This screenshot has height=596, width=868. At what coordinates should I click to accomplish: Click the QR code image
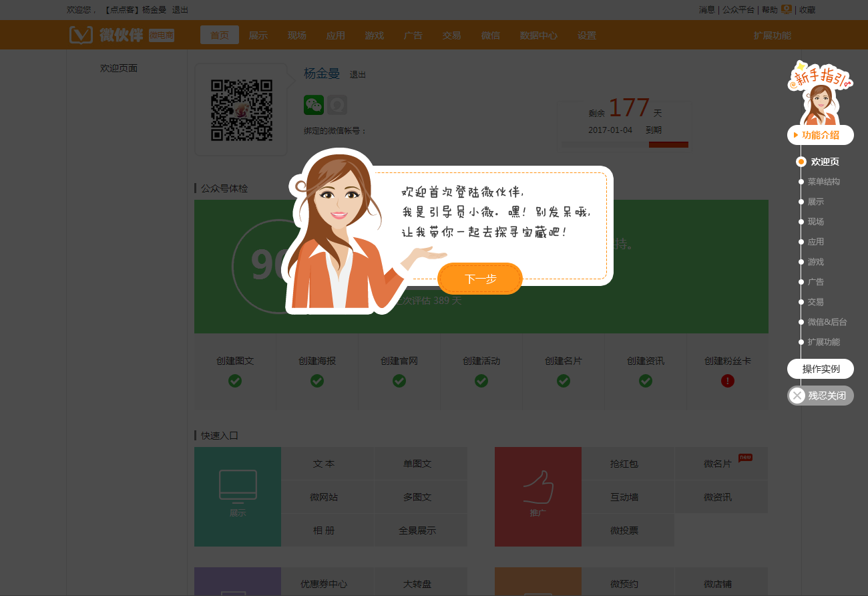coord(242,110)
